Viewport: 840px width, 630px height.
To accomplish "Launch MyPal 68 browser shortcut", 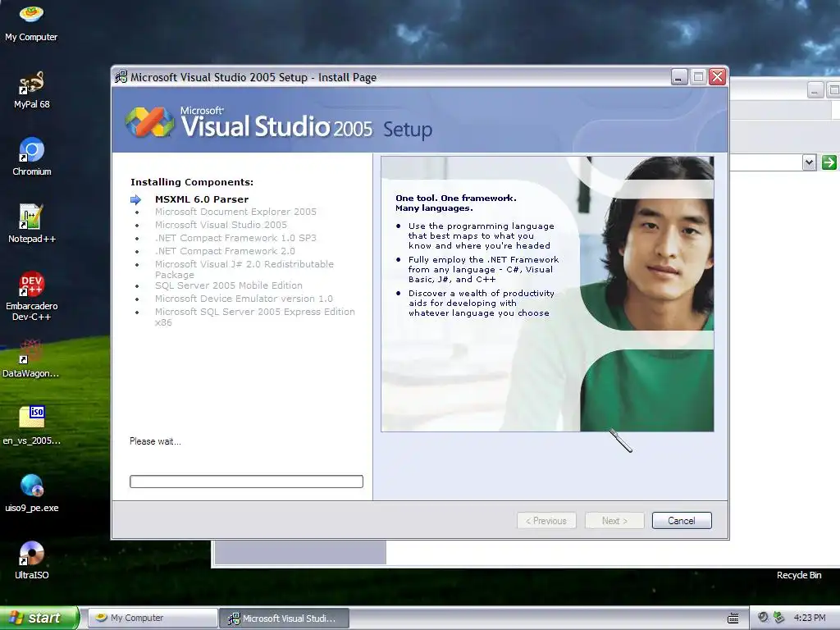I will coord(31,90).
